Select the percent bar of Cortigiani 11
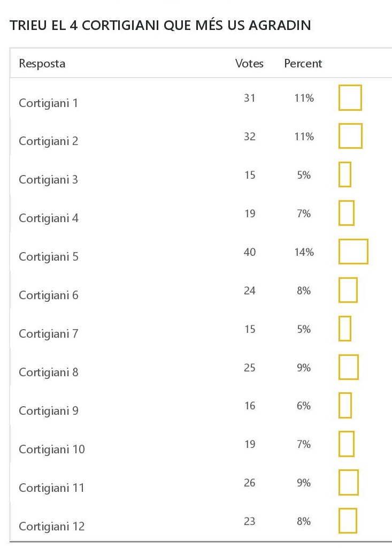Image resolution: width=392 pixels, height=555 pixels. click(x=348, y=483)
